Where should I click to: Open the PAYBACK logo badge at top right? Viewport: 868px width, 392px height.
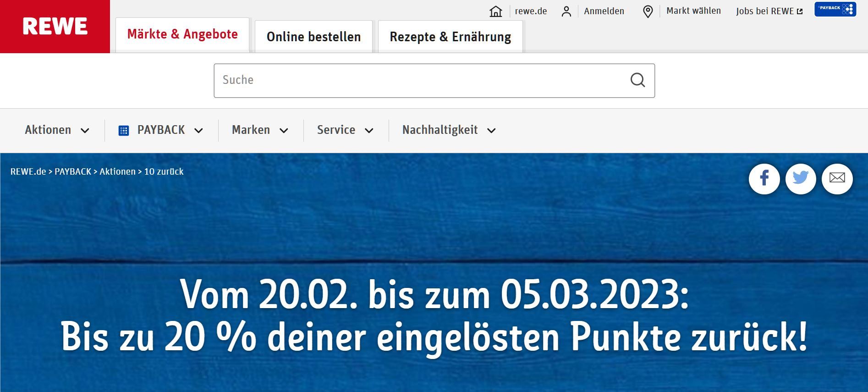(835, 9)
